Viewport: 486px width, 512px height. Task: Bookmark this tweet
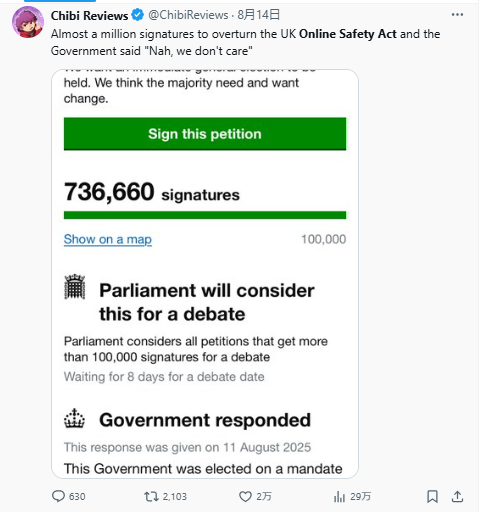[x=432, y=496]
